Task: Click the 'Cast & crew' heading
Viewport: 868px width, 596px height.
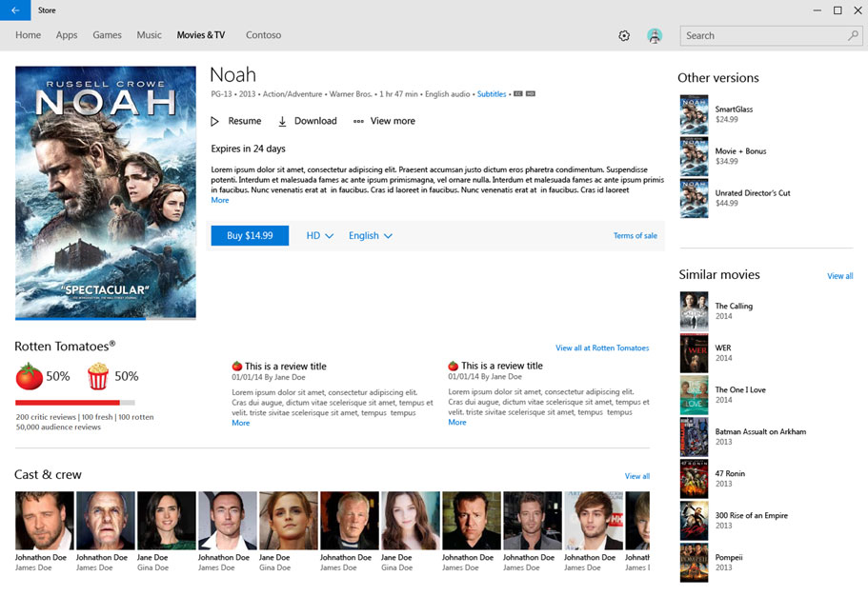Action: pos(48,475)
